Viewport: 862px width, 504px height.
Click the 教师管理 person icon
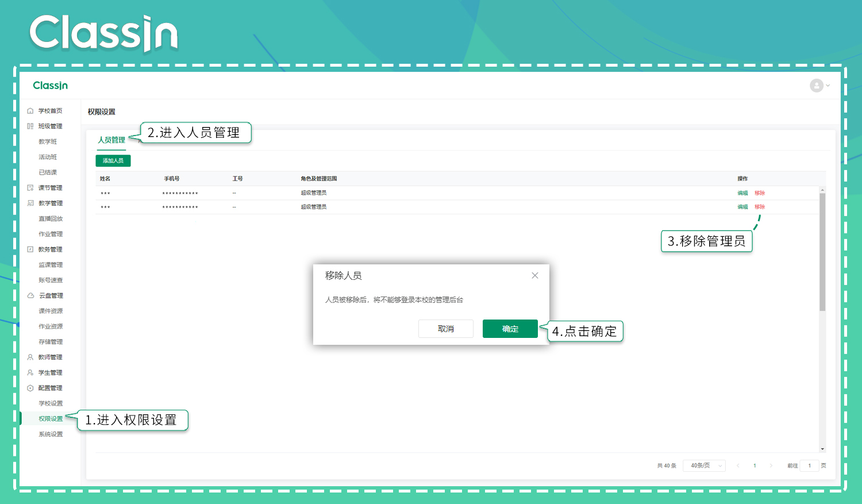(30, 357)
